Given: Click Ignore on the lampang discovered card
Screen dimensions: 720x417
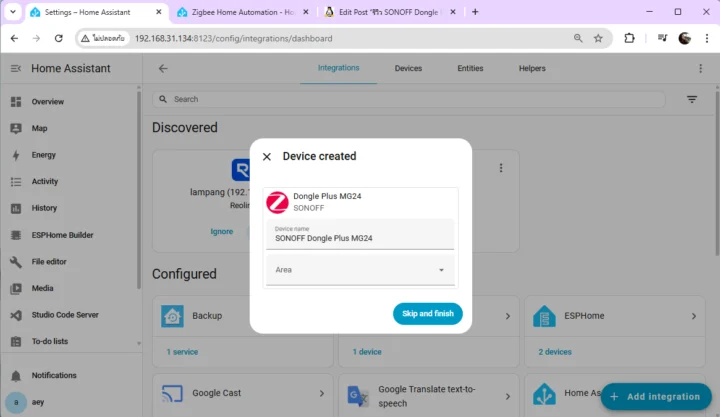Looking at the screenshot, I should (x=222, y=231).
